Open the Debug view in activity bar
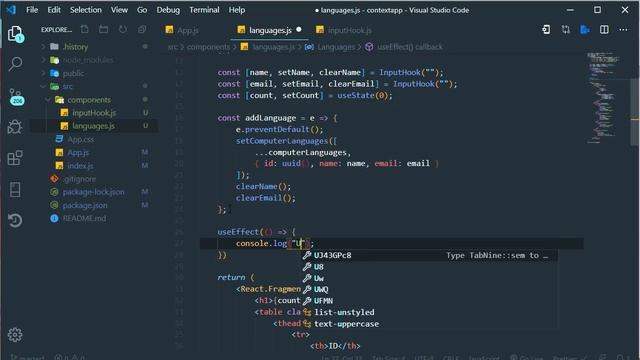This screenshot has height=360, width=640. 15,127
